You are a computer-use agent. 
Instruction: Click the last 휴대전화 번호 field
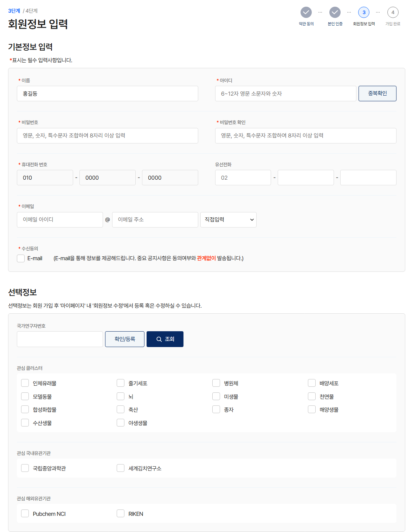(170, 178)
